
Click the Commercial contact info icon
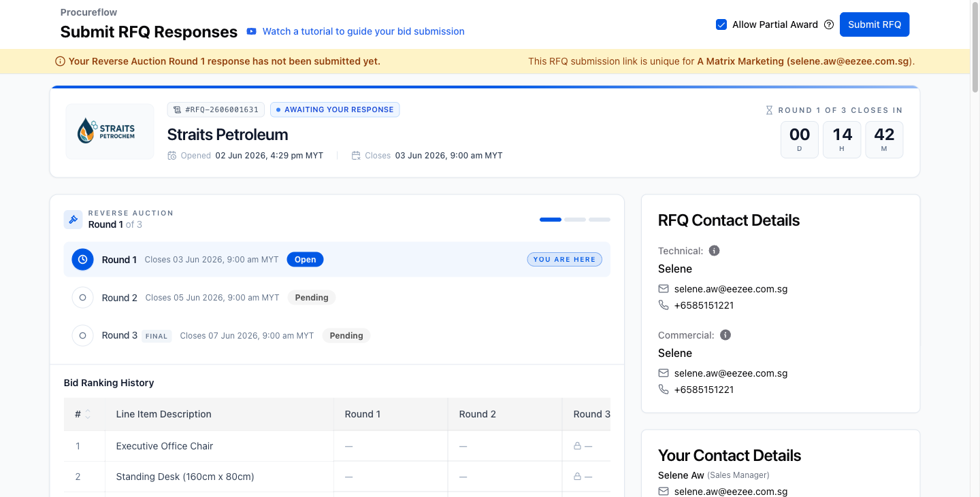(x=725, y=335)
